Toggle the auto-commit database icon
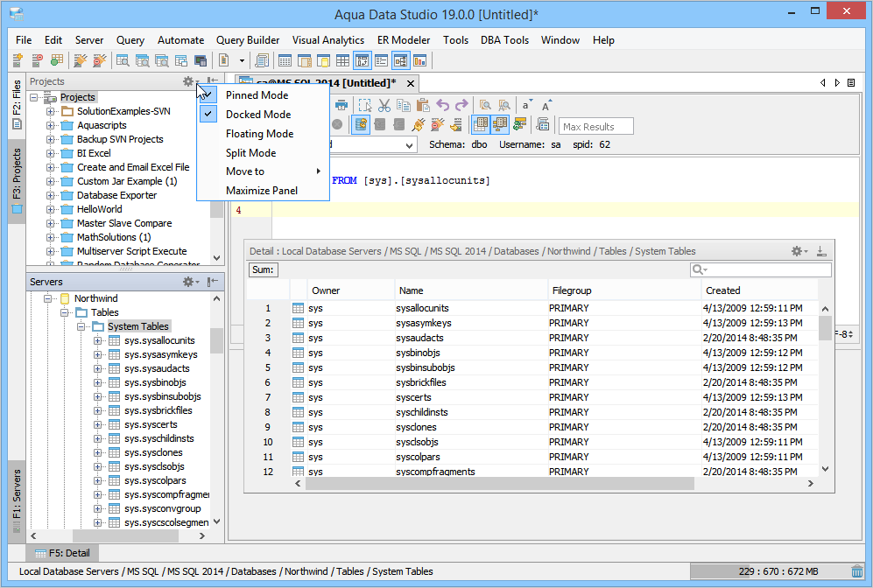The height and width of the screenshot is (588, 873). tap(361, 124)
